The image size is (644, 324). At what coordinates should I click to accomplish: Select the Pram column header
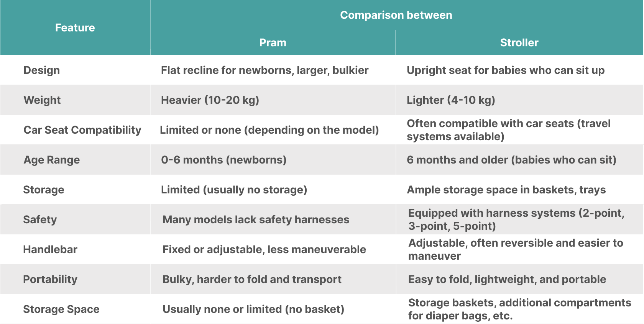pos(273,43)
